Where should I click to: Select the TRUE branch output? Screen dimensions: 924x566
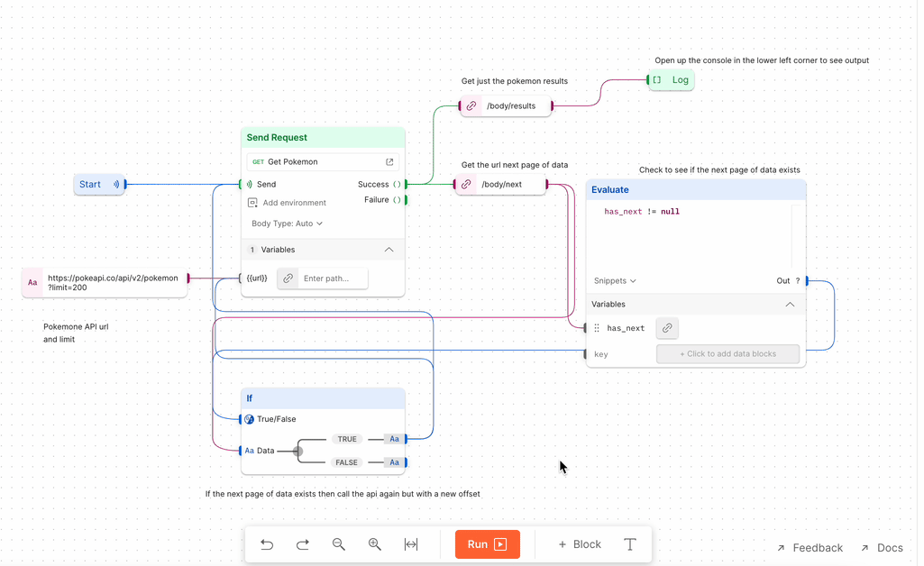pos(347,439)
